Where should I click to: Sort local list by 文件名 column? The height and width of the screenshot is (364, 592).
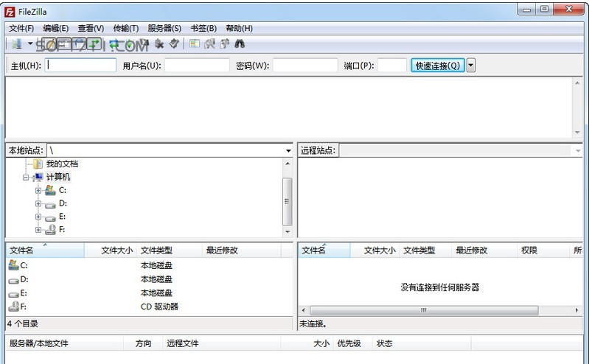(45, 251)
